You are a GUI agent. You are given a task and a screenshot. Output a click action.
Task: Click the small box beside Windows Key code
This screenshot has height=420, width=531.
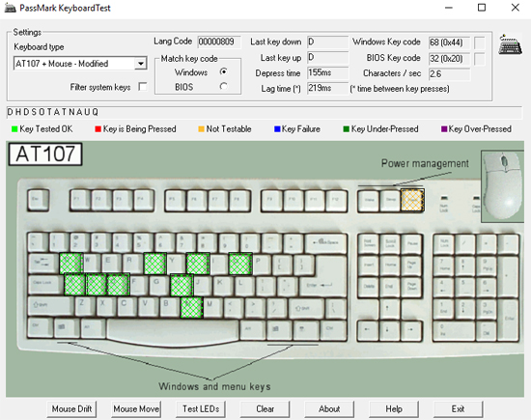(x=479, y=42)
